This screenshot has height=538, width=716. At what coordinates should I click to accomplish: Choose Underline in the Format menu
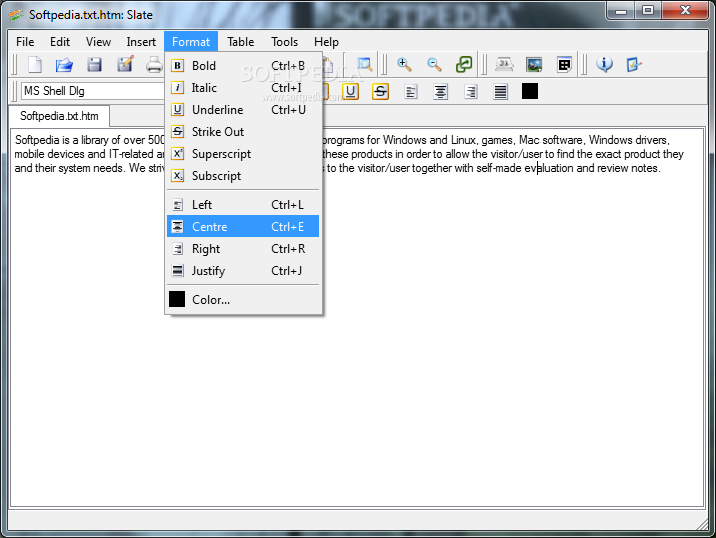click(243, 110)
